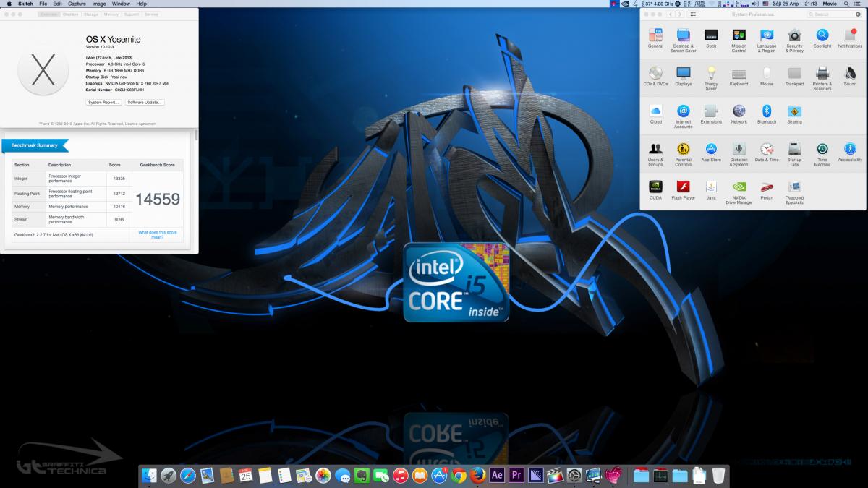Image resolution: width=868 pixels, height=488 pixels.
Task: Launch Finder from the Dock
Action: click(150, 475)
